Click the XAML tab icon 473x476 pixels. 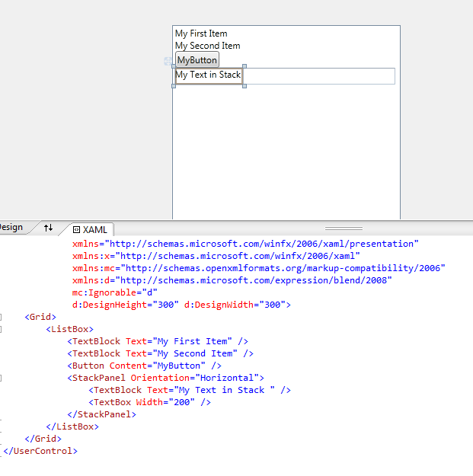[76, 230]
